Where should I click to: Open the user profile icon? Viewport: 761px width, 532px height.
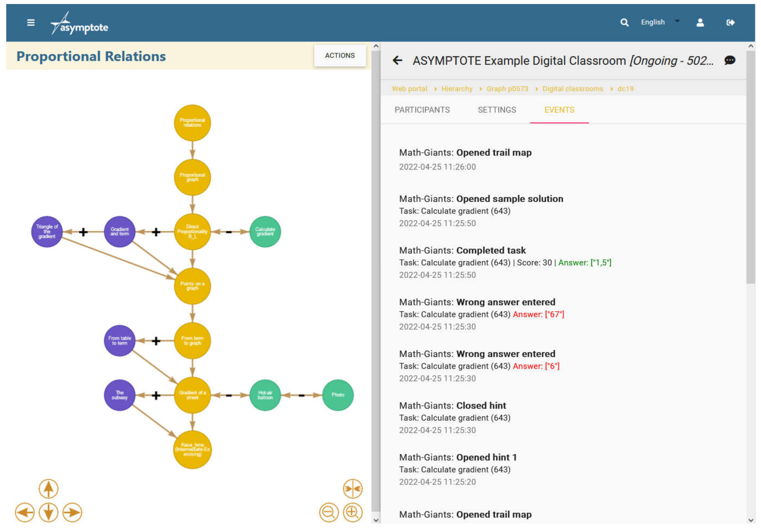700,23
